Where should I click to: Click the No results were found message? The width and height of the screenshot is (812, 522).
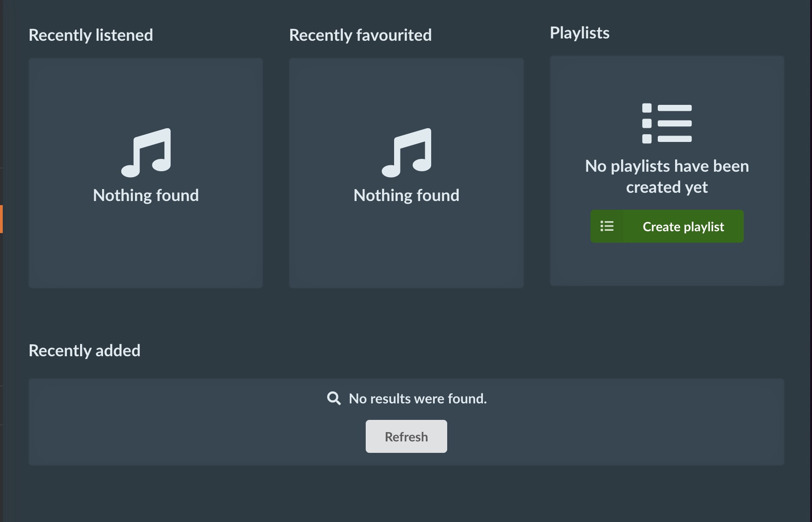tap(417, 398)
